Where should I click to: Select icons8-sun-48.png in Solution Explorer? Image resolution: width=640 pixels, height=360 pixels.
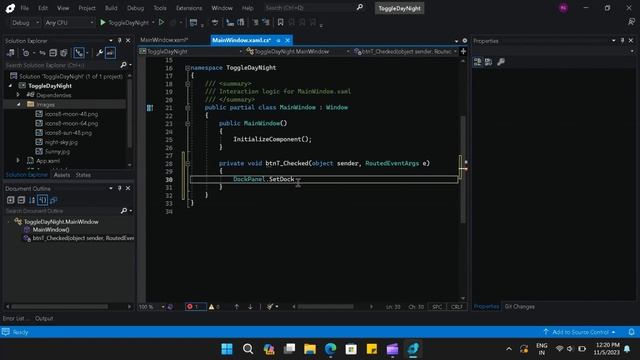pyautogui.click(x=68, y=133)
